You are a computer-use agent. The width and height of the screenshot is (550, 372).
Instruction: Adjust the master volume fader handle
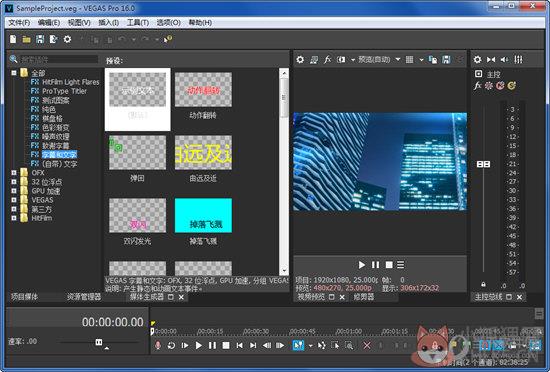tap(483, 164)
